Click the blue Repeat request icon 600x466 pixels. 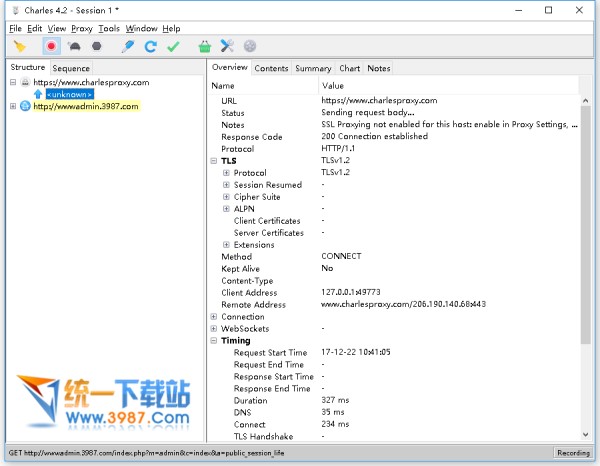pyautogui.click(x=150, y=46)
